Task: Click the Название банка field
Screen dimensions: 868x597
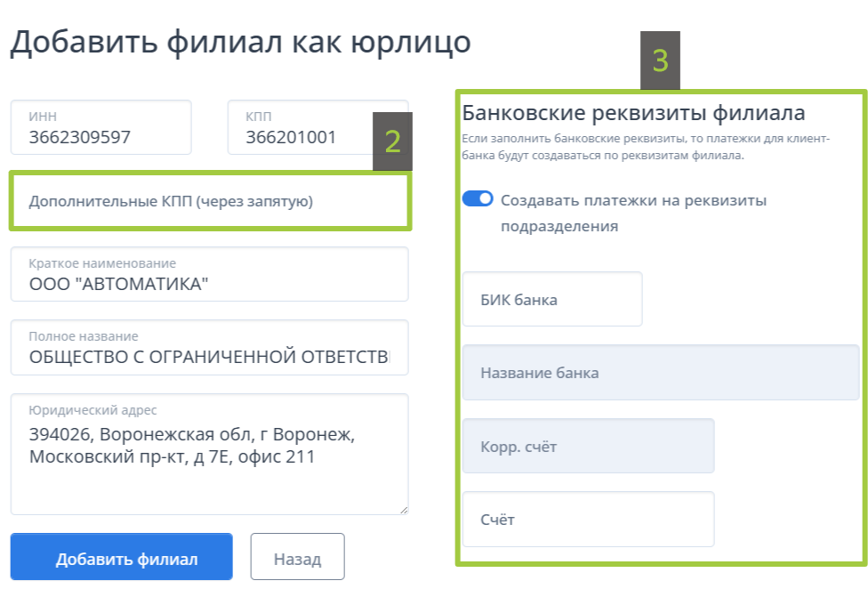Action: click(661, 372)
